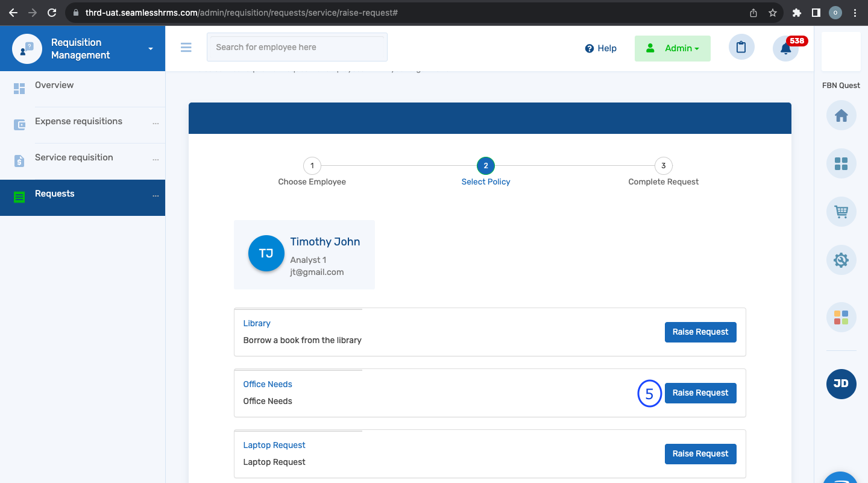Click the apps grid icon in right sidebar
The width and height of the screenshot is (868, 483).
pyautogui.click(x=841, y=163)
